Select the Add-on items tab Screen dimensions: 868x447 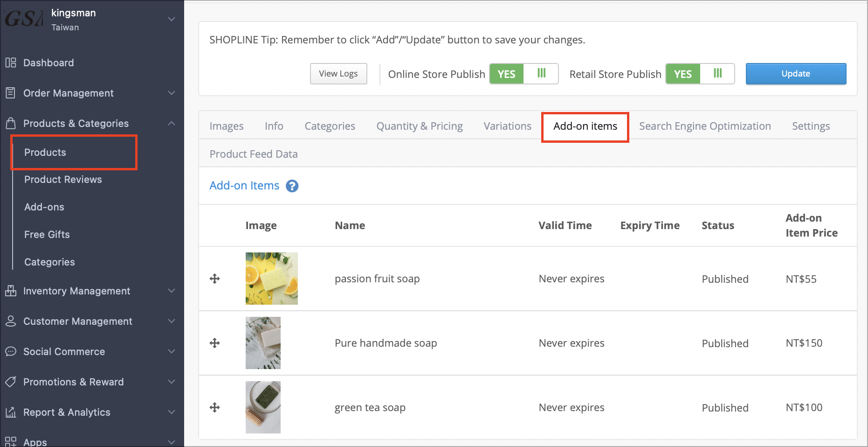pyautogui.click(x=585, y=126)
